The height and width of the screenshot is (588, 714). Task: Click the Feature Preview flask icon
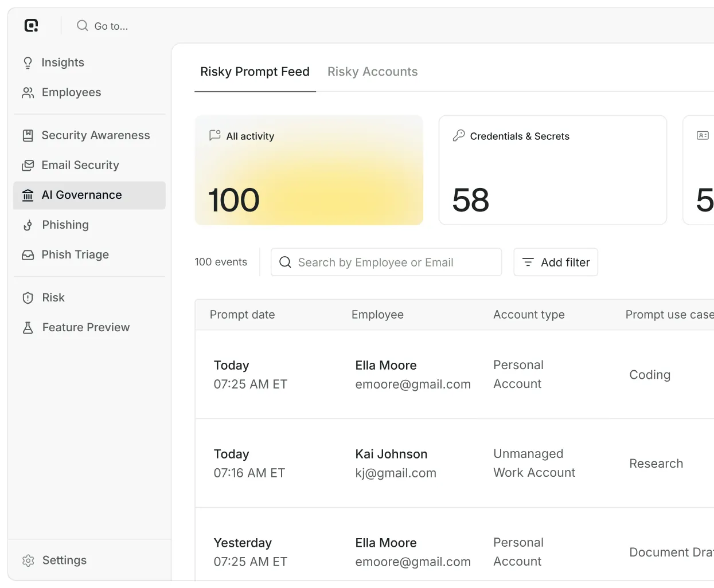[x=28, y=327]
